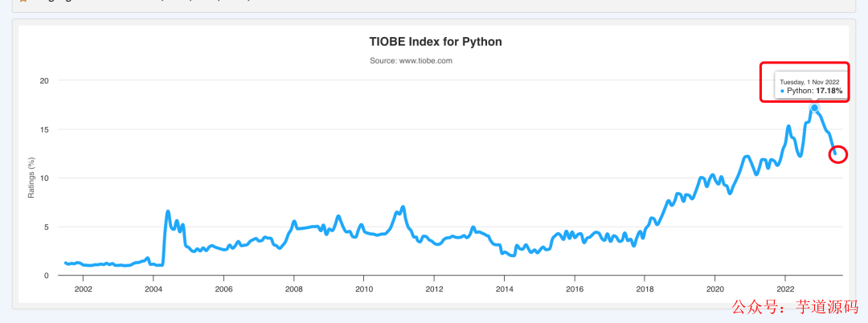The width and height of the screenshot is (868, 323).
Task: Select the 17.18% value in the tooltip
Action: click(x=829, y=92)
